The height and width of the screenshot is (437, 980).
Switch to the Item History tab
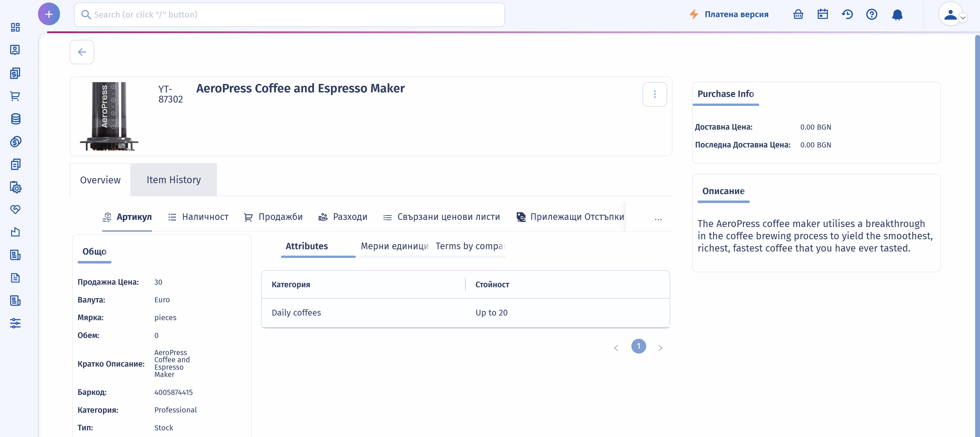(174, 180)
